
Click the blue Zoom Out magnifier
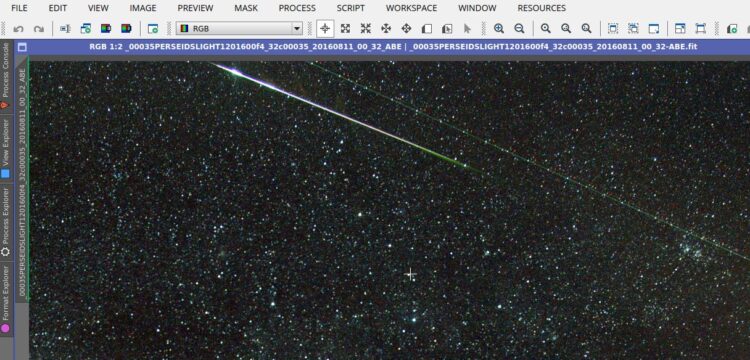point(519,29)
